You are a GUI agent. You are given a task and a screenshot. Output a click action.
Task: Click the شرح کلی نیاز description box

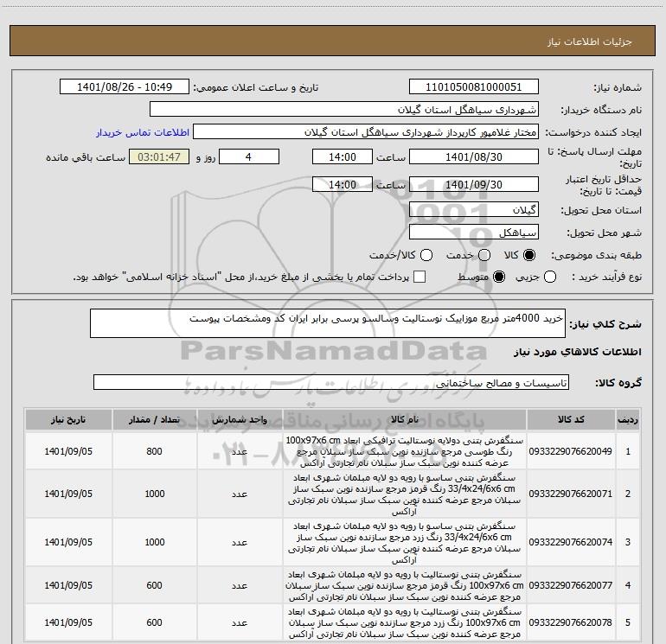328,323
